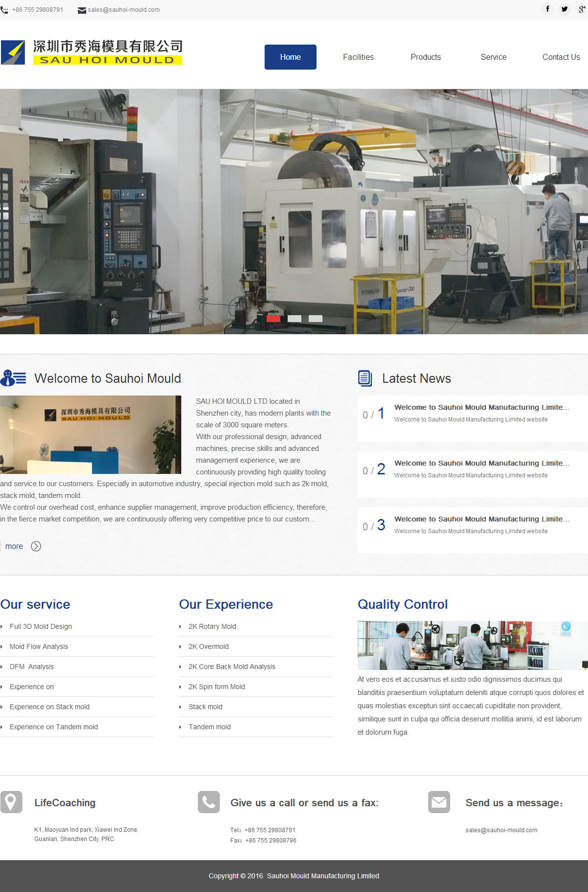The image size is (588, 892).
Task: Click the Sau Hoi Mould logo
Action: (x=92, y=52)
